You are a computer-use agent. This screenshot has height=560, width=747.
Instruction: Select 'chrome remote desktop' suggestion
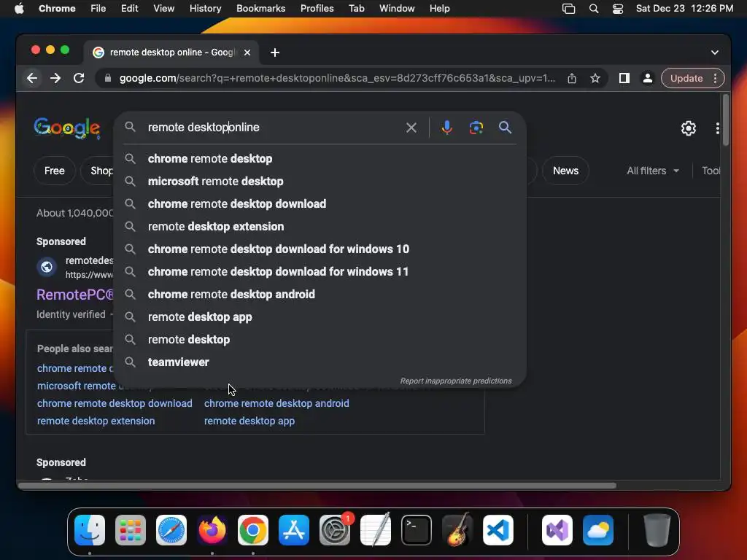pos(320,158)
